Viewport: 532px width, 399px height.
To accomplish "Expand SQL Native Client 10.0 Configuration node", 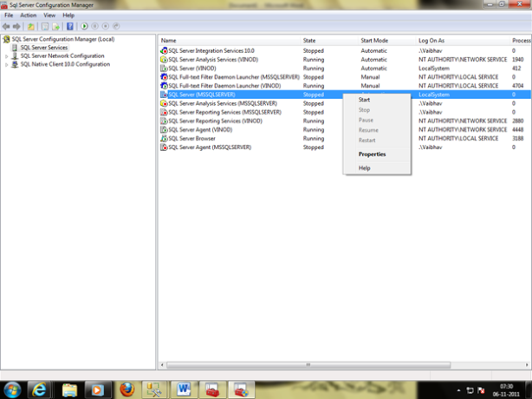I will pos(6,65).
